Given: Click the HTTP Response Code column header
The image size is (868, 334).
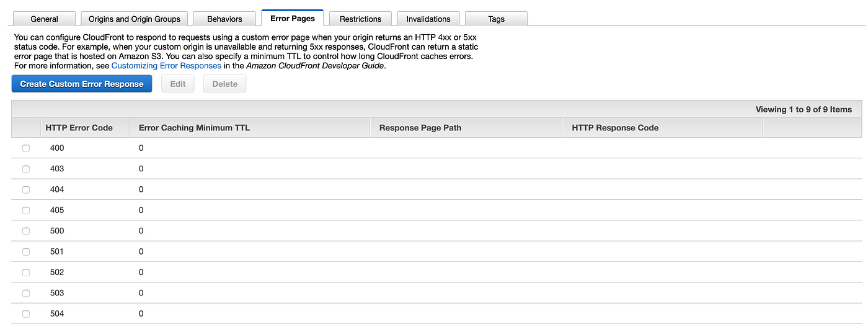Looking at the screenshot, I should coord(662,127).
